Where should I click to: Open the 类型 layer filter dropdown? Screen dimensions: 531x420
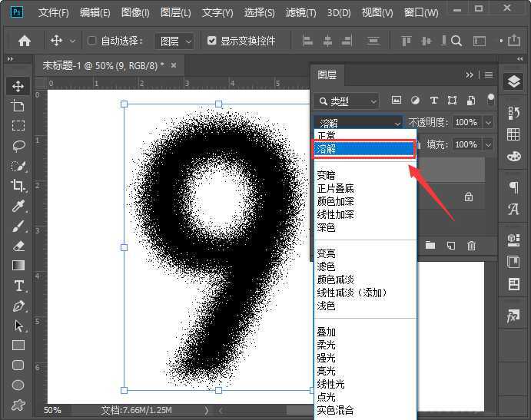[x=347, y=101]
